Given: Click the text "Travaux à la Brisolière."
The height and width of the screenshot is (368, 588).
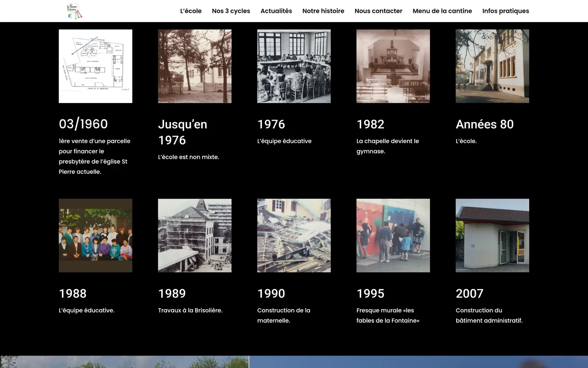Looking at the screenshot, I should (x=190, y=310).
